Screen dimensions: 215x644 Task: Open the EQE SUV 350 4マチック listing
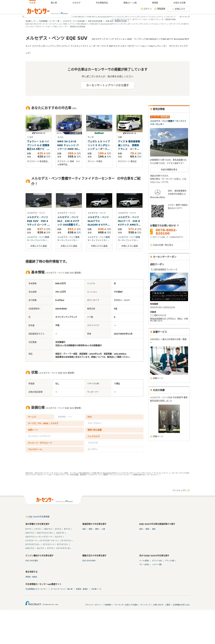pyautogui.click(x=38, y=221)
